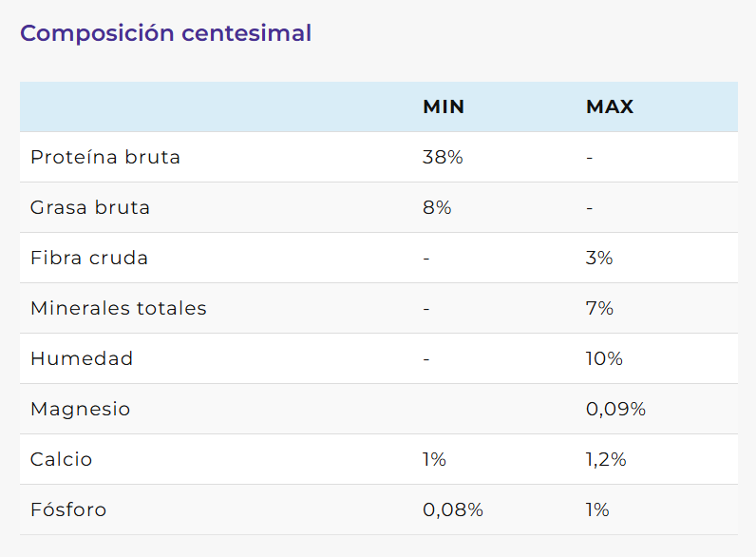The width and height of the screenshot is (756, 557).
Task: Select the 7% Minerales totales maximum
Action: point(599,309)
